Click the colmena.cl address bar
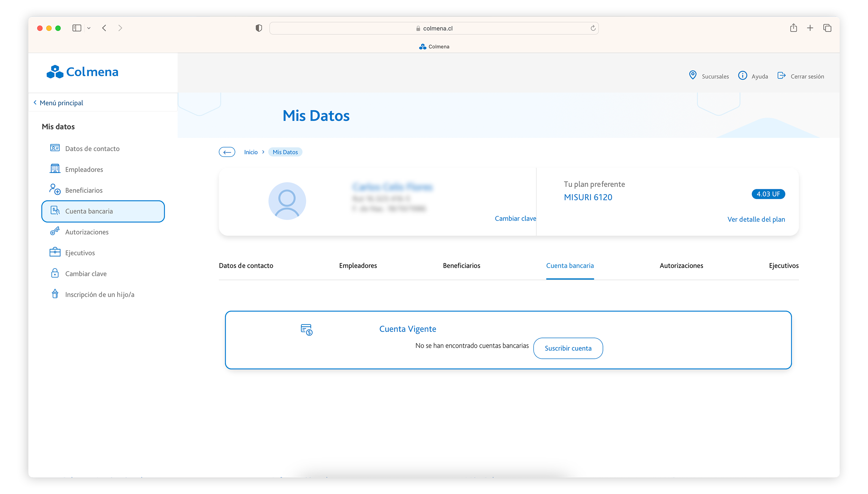This screenshot has height=494, width=868. 434,28
